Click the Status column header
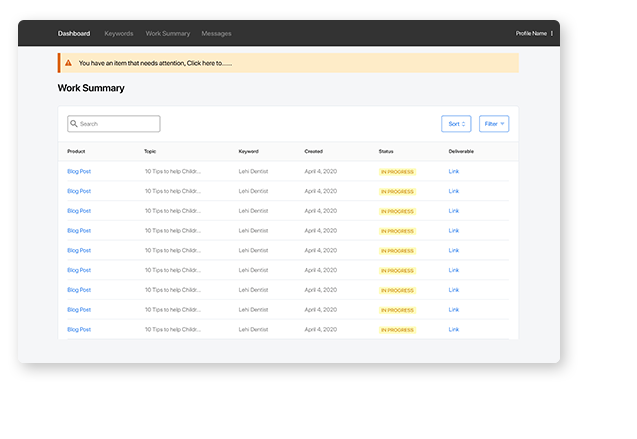This screenshot has height=439, width=637. pos(386,151)
